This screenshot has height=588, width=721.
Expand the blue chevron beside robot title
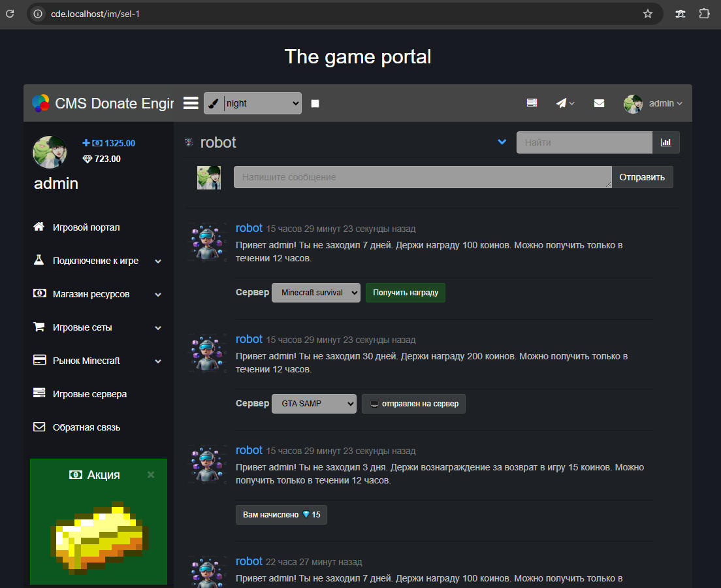[x=502, y=142]
